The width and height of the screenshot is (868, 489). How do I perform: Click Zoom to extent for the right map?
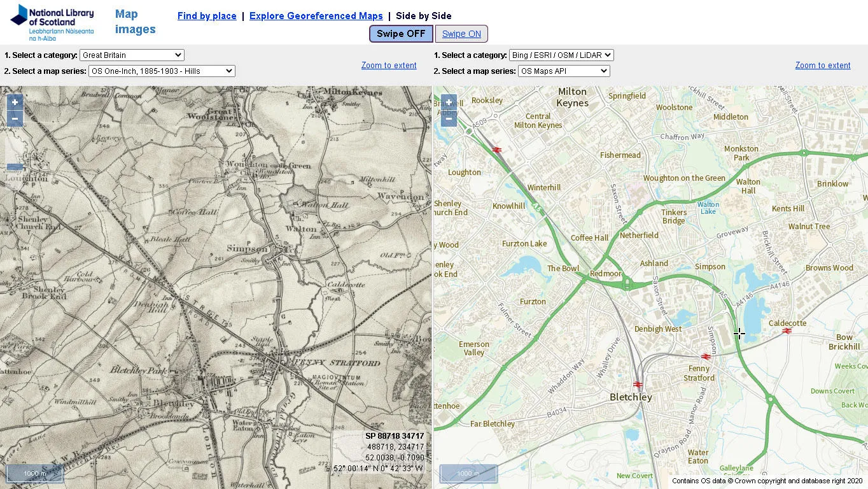[823, 66]
